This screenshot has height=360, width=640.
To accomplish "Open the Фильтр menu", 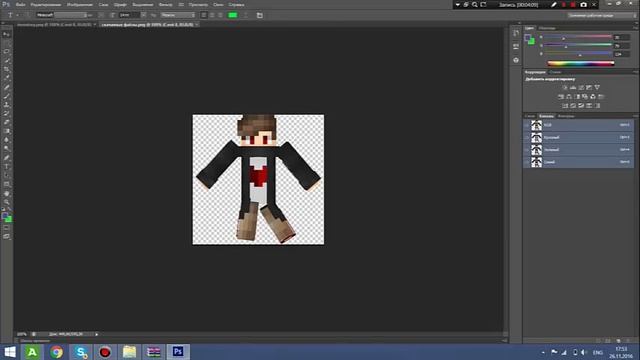I will click(165, 4).
